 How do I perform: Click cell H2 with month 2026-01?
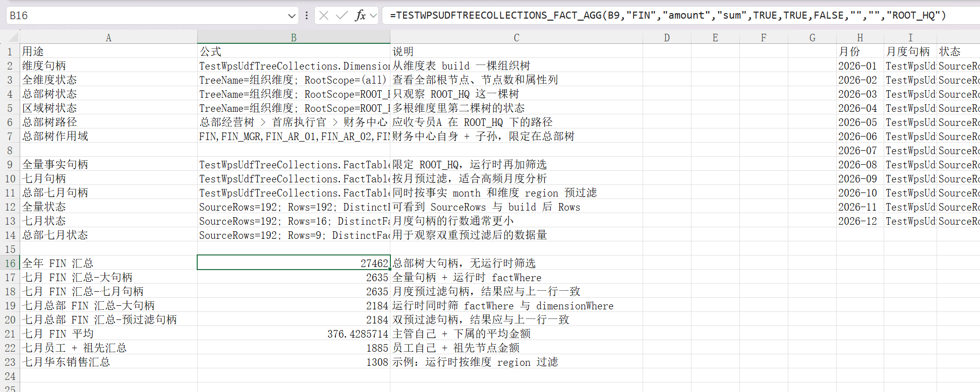coord(860,66)
